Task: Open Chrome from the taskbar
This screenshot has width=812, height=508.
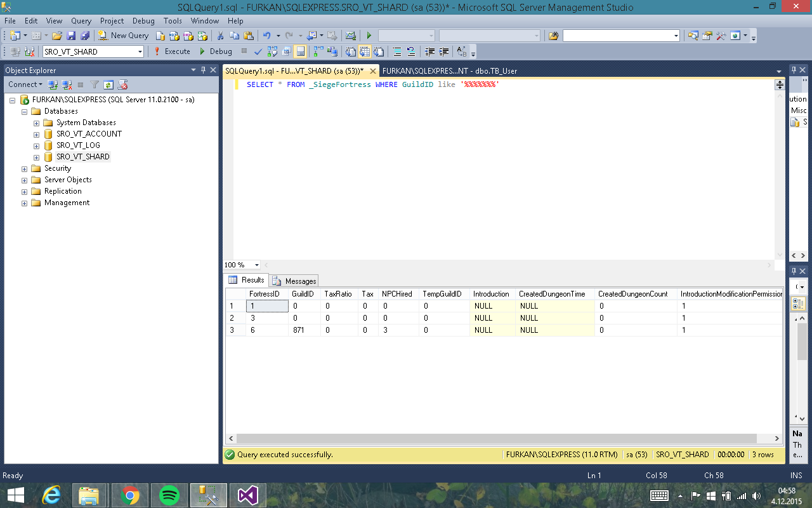Action: (x=129, y=495)
